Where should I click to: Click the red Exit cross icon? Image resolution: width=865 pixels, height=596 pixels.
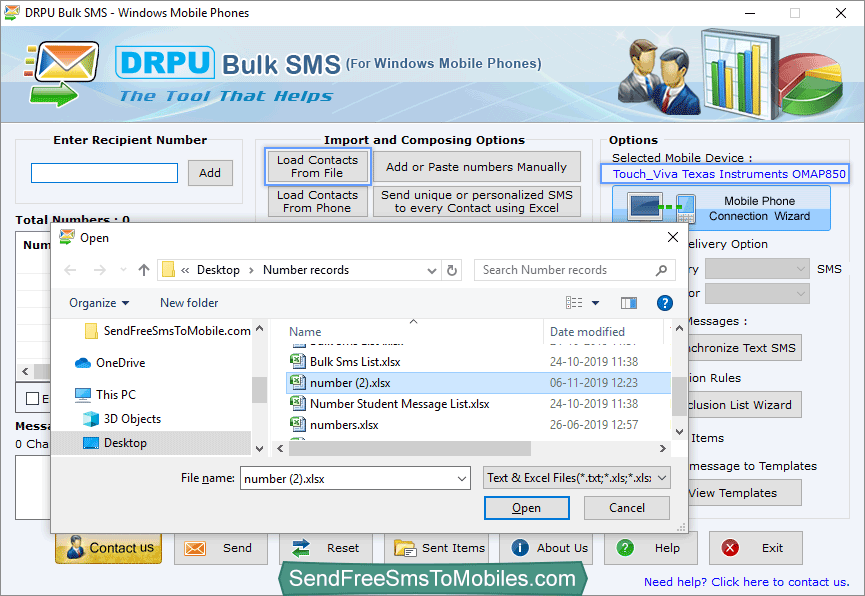(x=730, y=547)
